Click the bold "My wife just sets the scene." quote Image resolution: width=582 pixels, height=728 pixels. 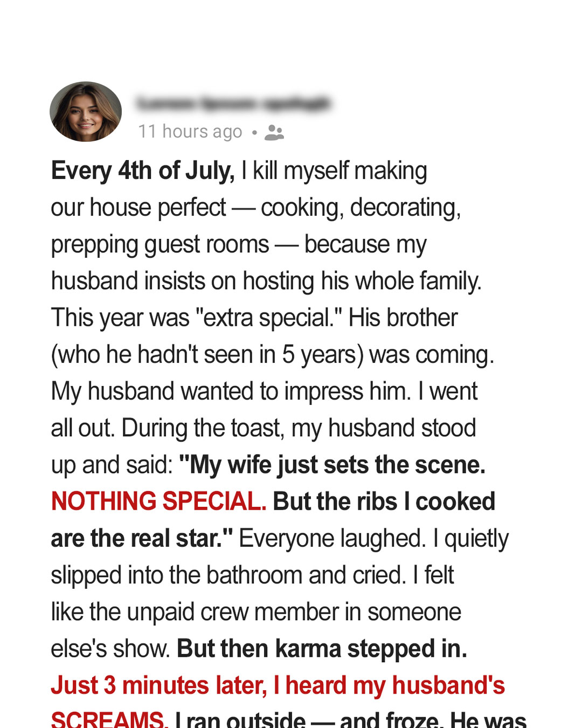coord(332,465)
